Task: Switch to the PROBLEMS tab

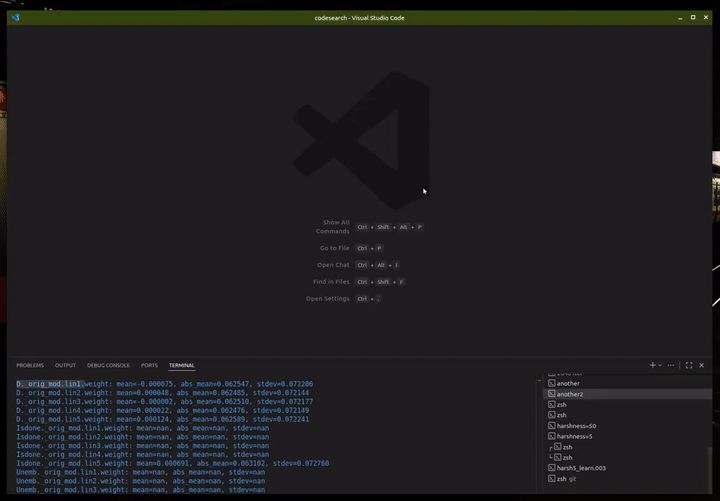Action: [x=30, y=366]
